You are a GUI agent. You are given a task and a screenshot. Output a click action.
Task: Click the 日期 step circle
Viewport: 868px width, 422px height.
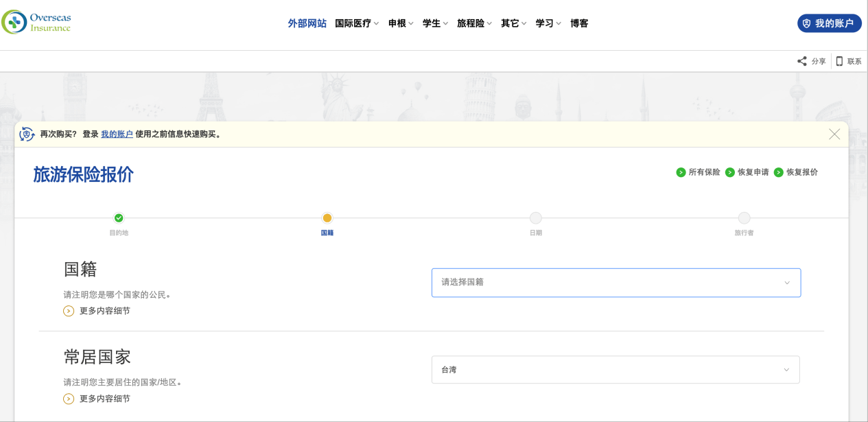536,218
